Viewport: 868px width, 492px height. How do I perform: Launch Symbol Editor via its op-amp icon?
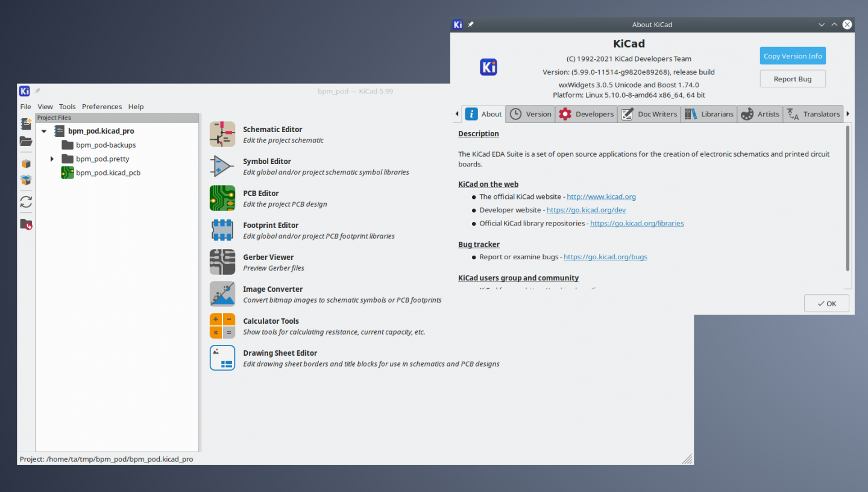(x=222, y=166)
